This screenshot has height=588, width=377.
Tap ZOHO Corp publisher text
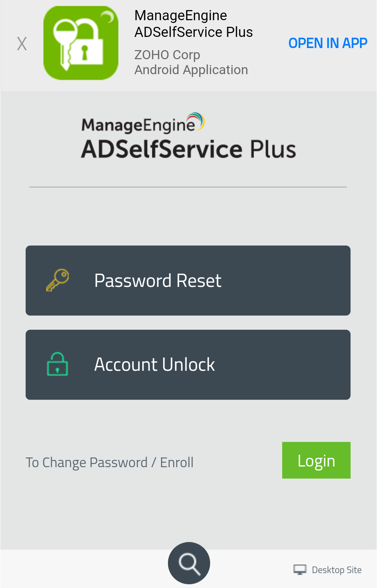[167, 55]
